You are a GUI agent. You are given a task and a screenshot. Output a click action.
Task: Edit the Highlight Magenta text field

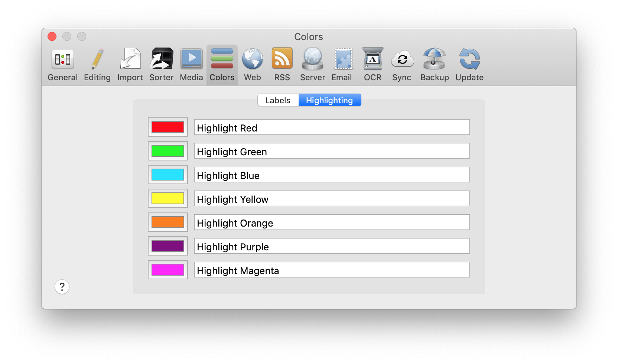tap(332, 270)
